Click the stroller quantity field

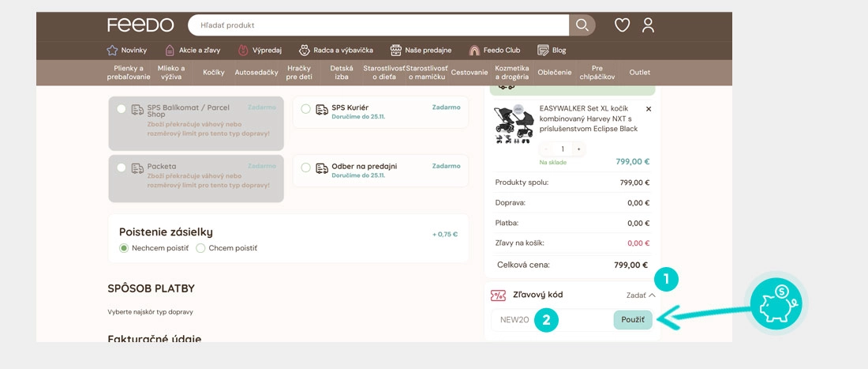click(x=563, y=149)
